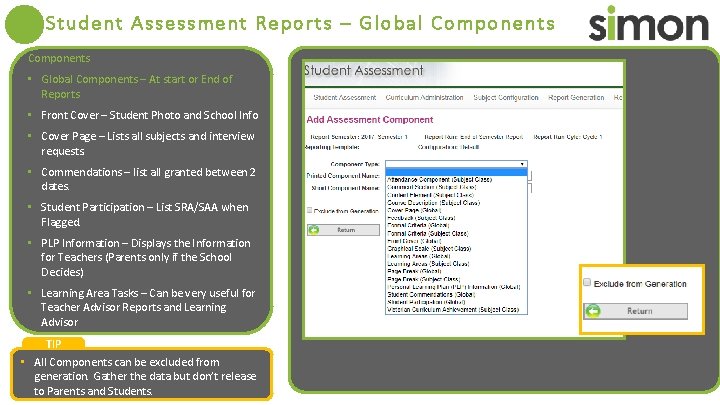Choose Formal Criteria (Global) option
This screenshot has height=405, width=720.
[418, 225]
